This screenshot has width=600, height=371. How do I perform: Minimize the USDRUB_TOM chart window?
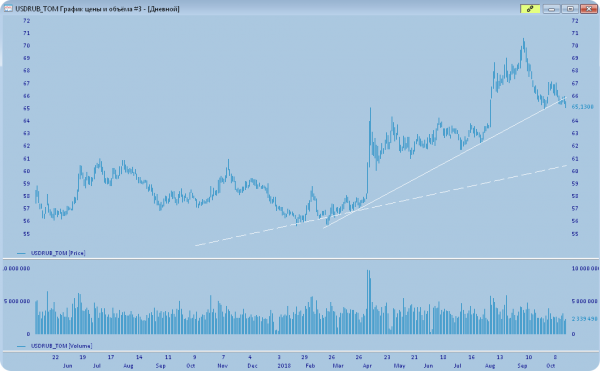click(x=551, y=9)
